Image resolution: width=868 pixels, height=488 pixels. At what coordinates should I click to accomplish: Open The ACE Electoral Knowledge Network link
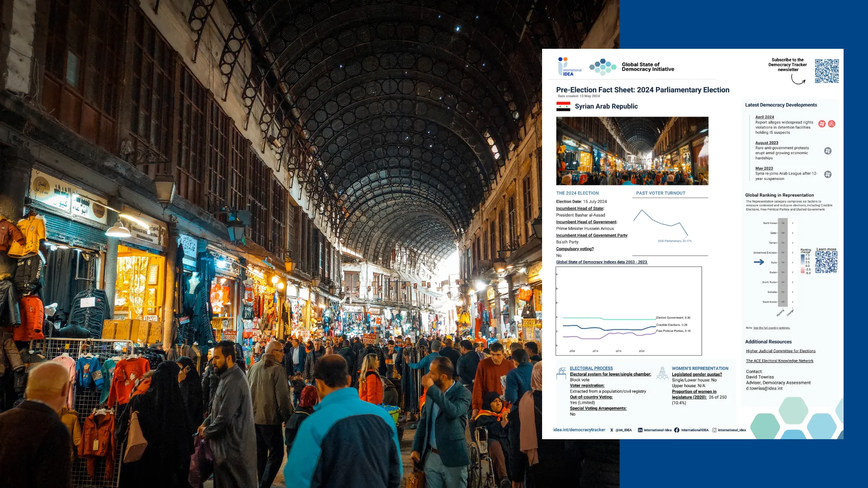[779, 361]
